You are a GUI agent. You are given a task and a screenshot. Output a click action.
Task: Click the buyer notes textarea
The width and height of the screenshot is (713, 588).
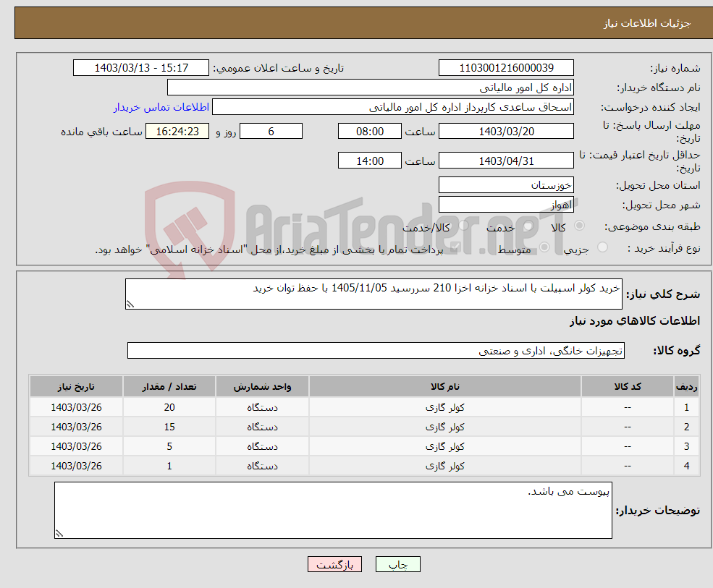333,511
